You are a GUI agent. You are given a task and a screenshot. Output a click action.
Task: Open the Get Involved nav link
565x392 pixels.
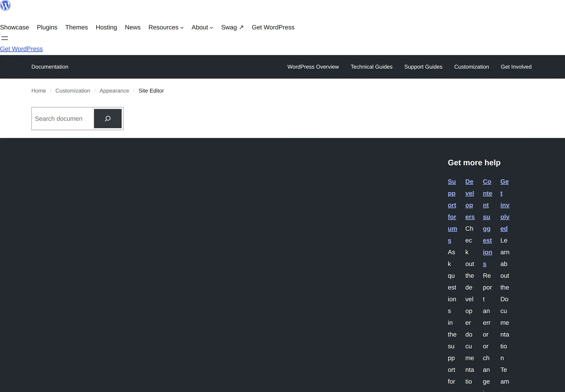click(516, 67)
